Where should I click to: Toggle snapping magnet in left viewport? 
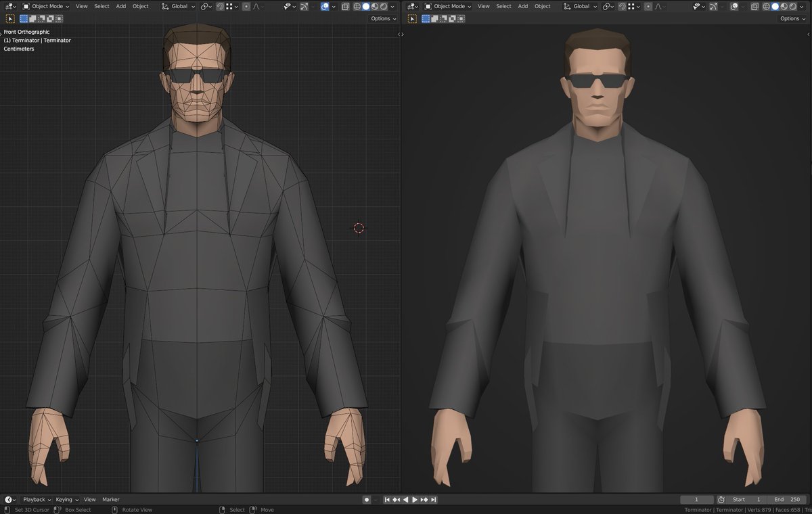220,6
